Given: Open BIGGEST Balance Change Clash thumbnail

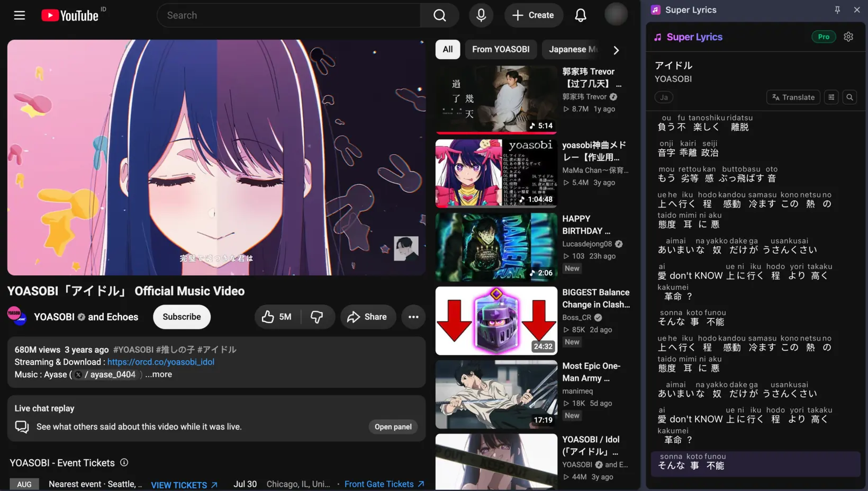Looking at the screenshot, I should pyautogui.click(x=496, y=320).
